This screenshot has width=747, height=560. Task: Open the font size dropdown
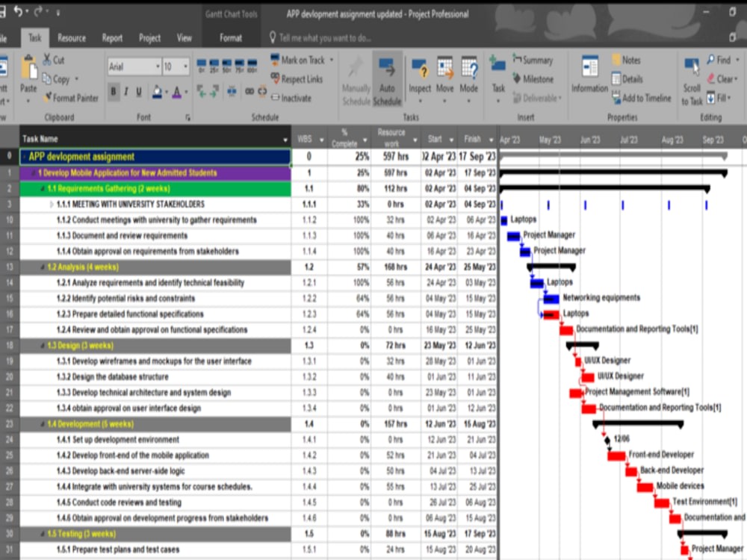point(184,67)
